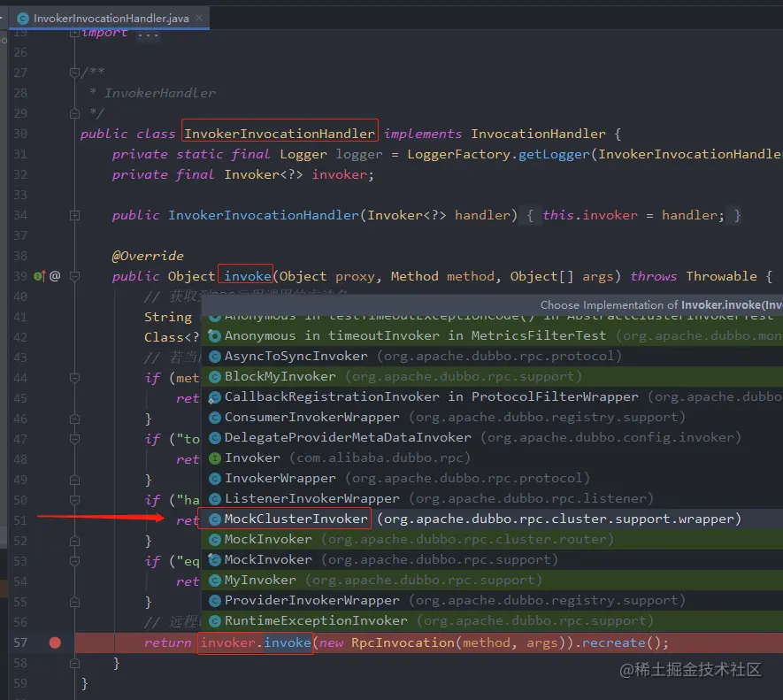
Task: Click the @Override annotation at line 38
Action: click(x=148, y=257)
